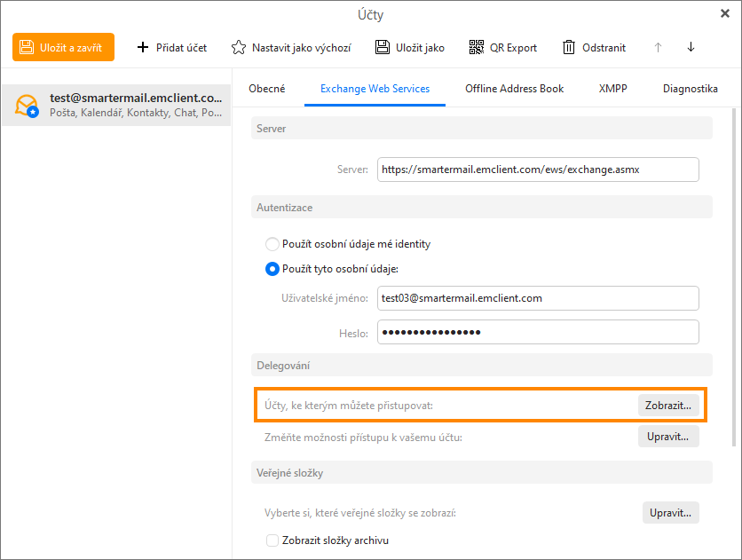
Task: Click Zobrazit button for accessible accounts
Action: click(x=668, y=405)
